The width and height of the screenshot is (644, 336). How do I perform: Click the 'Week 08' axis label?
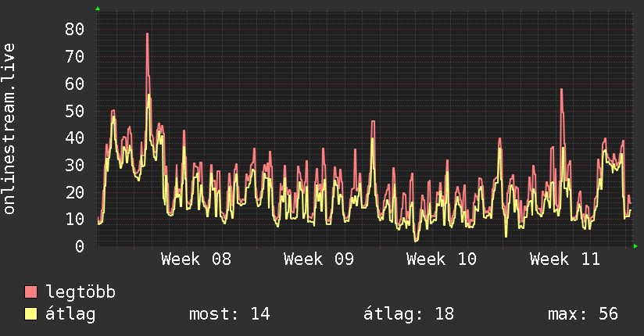[x=196, y=259]
